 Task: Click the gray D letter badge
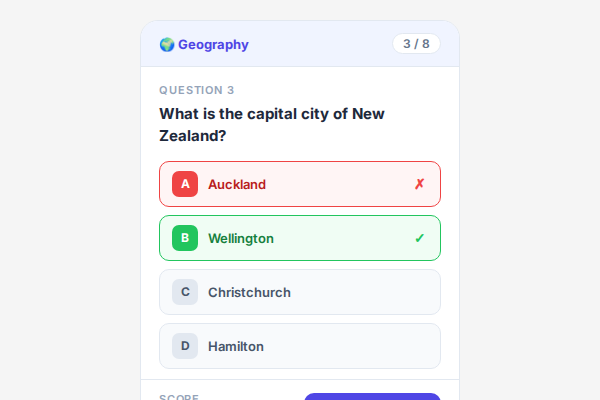click(x=185, y=346)
